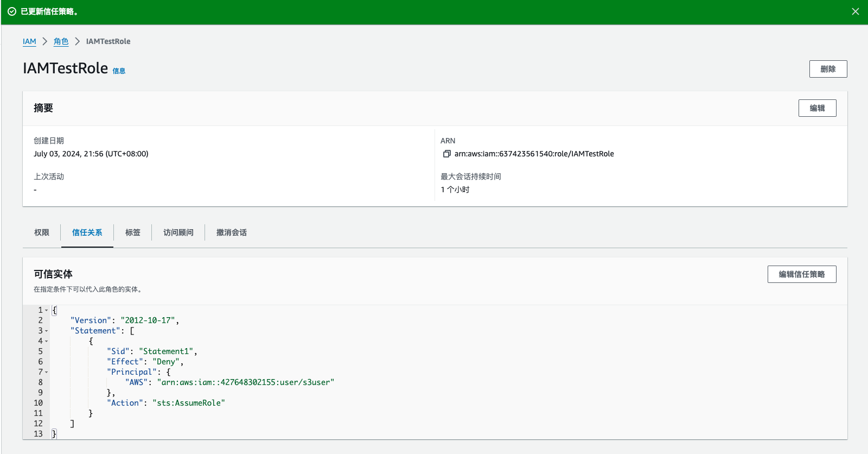The image size is (868, 454).
Task: Collapse the Principal block on line 7
Action: (x=47, y=372)
